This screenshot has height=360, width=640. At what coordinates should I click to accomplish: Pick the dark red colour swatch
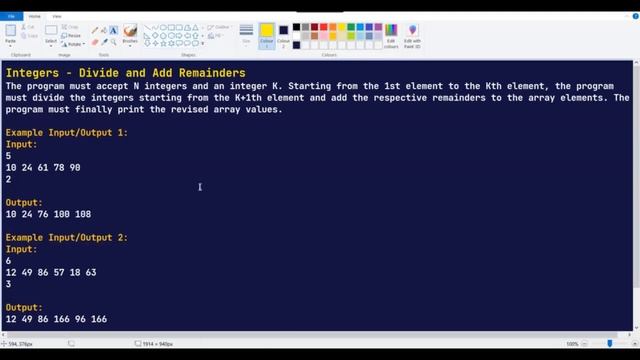coord(314,27)
